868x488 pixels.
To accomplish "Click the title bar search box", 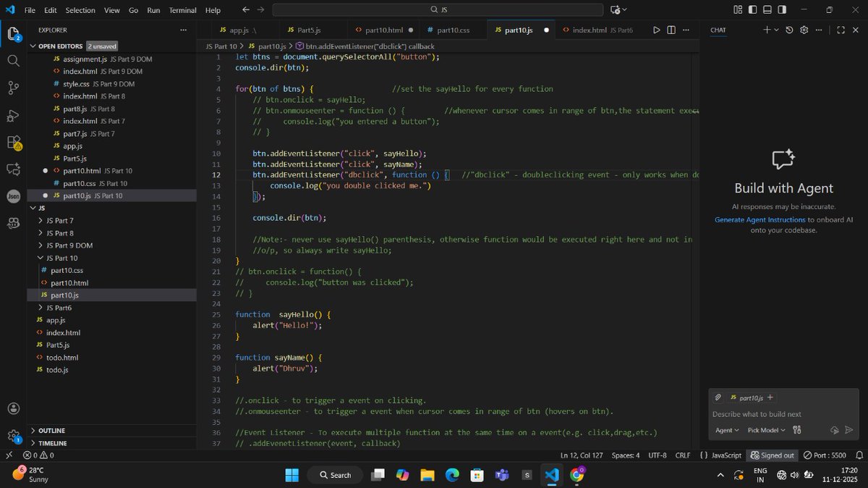I will coord(438,10).
